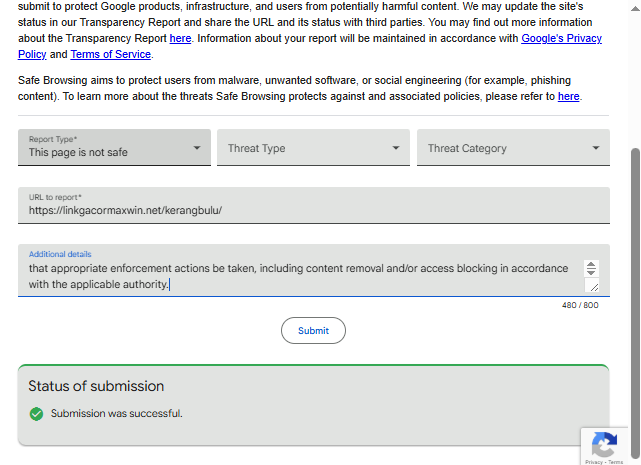641x465 pixels.
Task: Open the Threat Type dropdown
Action: click(313, 148)
